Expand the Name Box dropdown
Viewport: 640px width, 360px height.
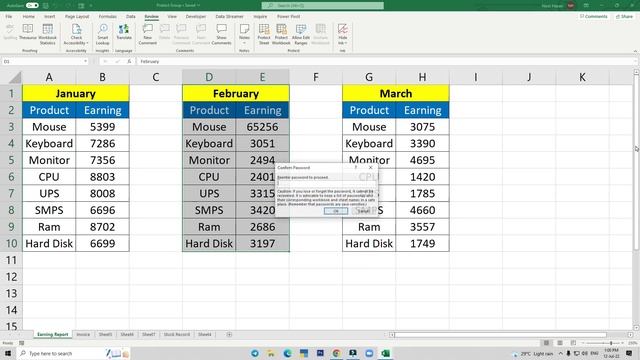[85, 61]
